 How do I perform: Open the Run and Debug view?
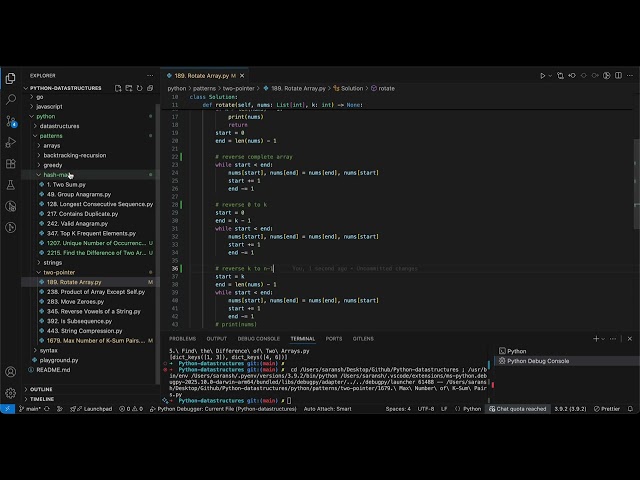pos(11,142)
